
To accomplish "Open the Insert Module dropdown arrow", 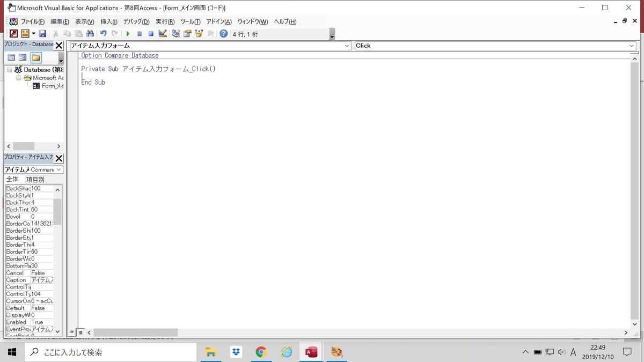I will pos(33,34).
